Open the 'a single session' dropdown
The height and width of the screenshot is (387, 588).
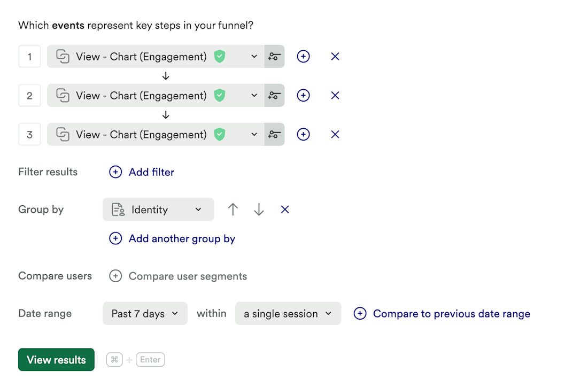coord(288,314)
